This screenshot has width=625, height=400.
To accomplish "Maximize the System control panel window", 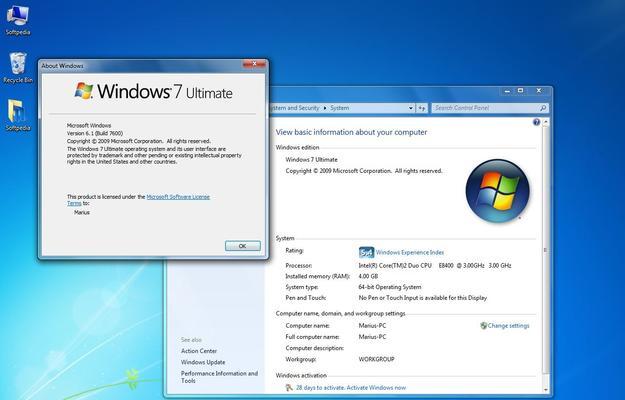I will (x=520, y=91).
